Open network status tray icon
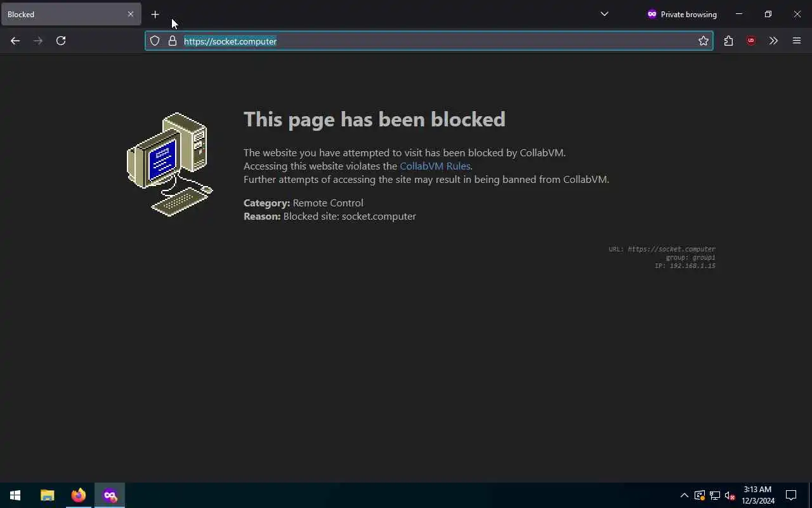This screenshot has height=508, width=812. pyautogui.click(x=714, y=495)
